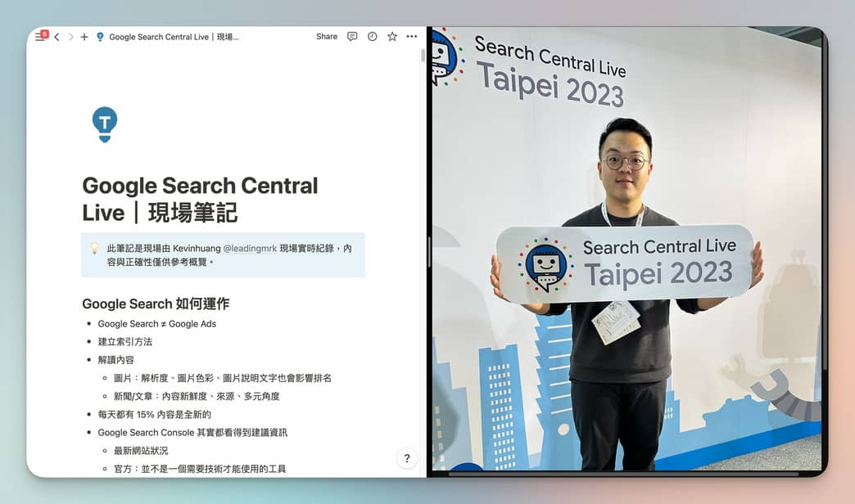Click the vertical scrollbar of the notes page

tap(423, 56)
